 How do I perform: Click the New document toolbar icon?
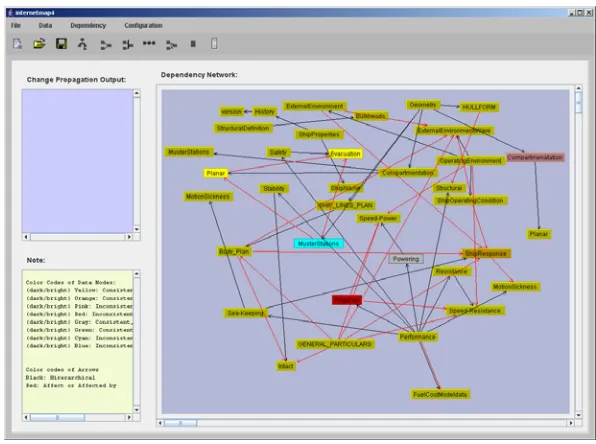[x=17, y=44]
